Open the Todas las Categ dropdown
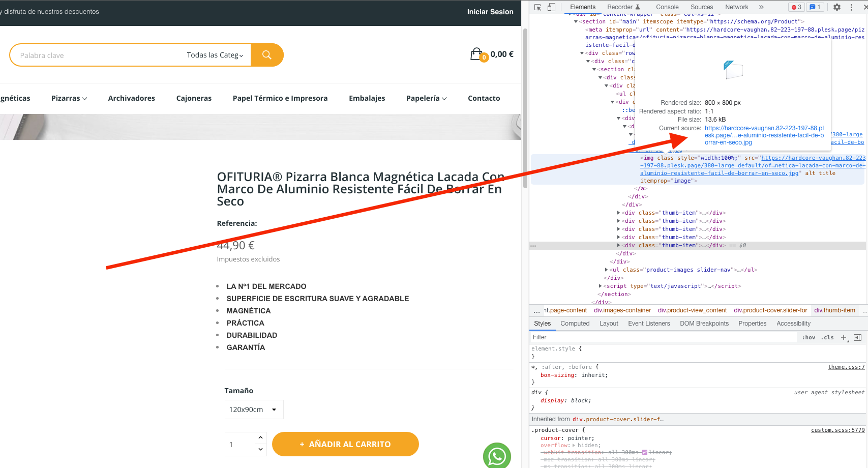This screenshot has height=468, width=868. (215, 55)
